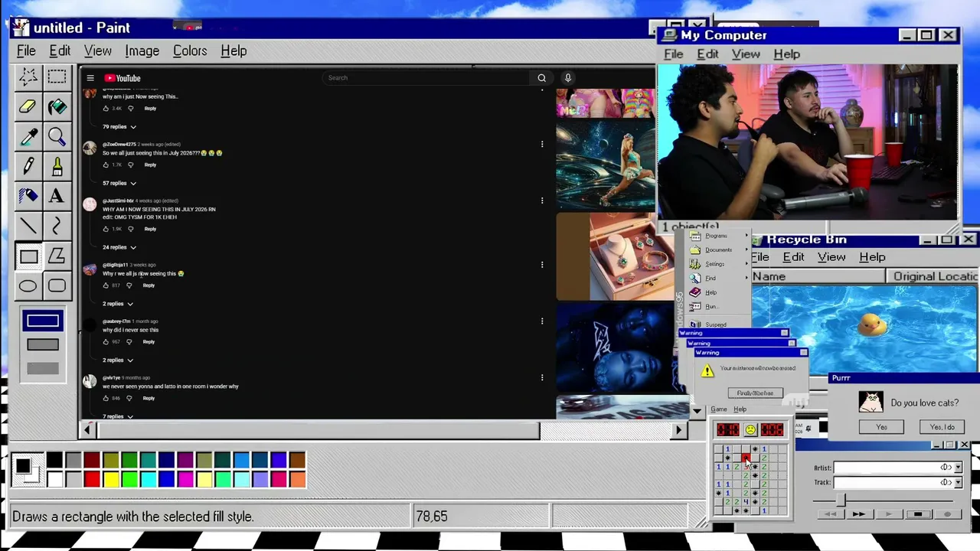Select the Rectangle shape tool in Paint
Screen dimensions: 980x551
point(28,256)
